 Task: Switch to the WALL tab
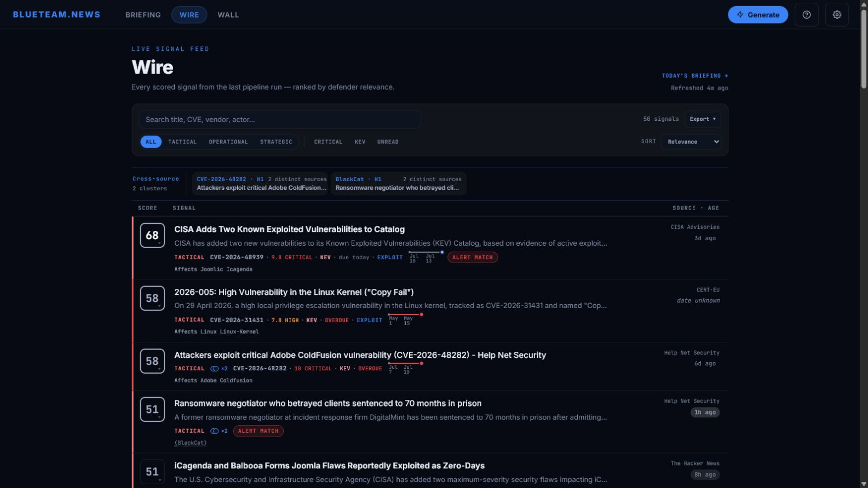point(228,15)
